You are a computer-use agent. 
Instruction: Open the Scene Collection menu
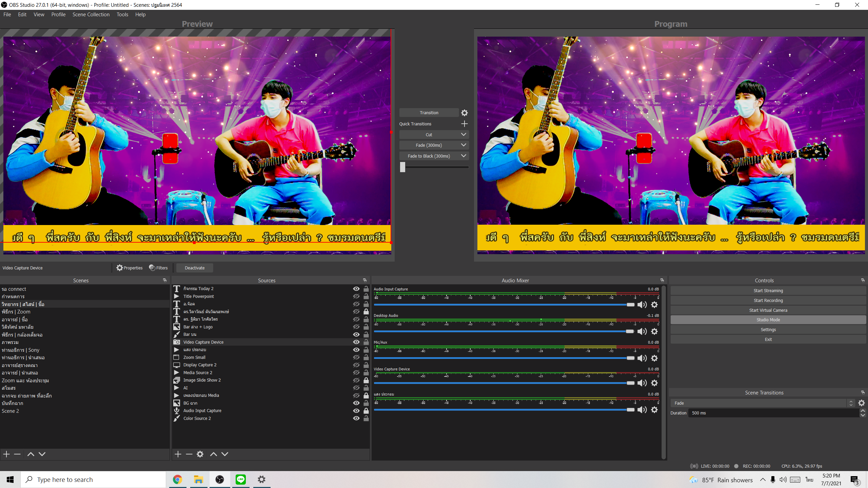[x=91, y=15]
